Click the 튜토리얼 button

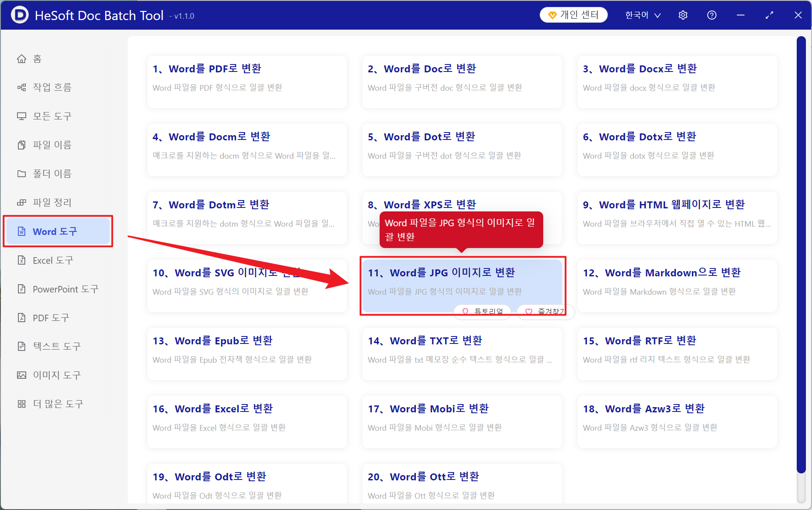(x=482, y=312)
